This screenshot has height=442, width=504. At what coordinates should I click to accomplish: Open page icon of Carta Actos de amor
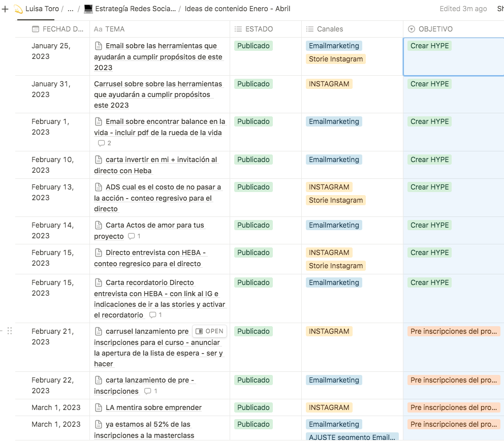tap(99, 225)
